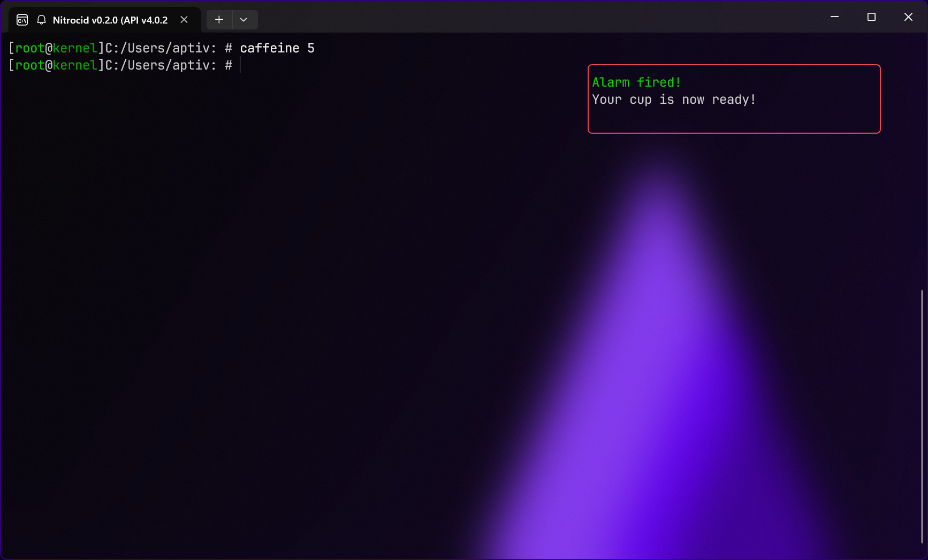Image resolution: width=928 pixels, height=560 pixels.
Task: Click the "Alarm fired!" notification title
Action: [x=636, y=82]
